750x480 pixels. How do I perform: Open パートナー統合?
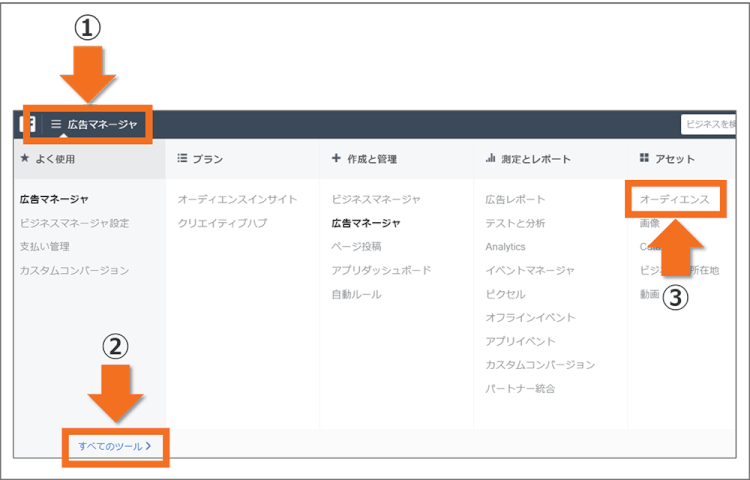point(520,389)
